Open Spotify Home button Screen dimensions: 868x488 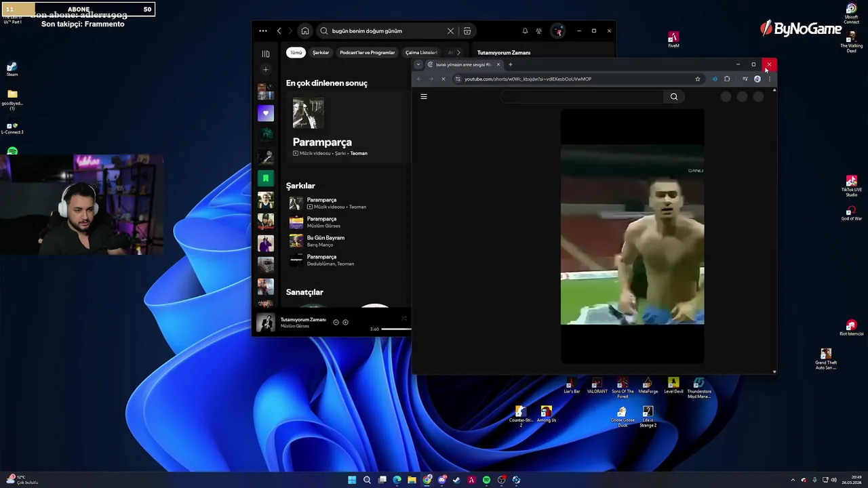coord(305,30)
